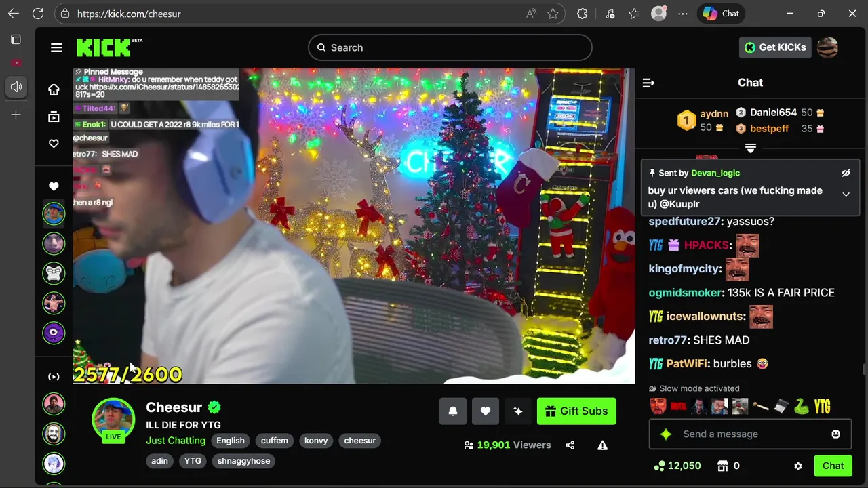This screenshot has height=488, width=868.
Task: Select the audio-playing vertical tab
Action: (x=16, y=87)
